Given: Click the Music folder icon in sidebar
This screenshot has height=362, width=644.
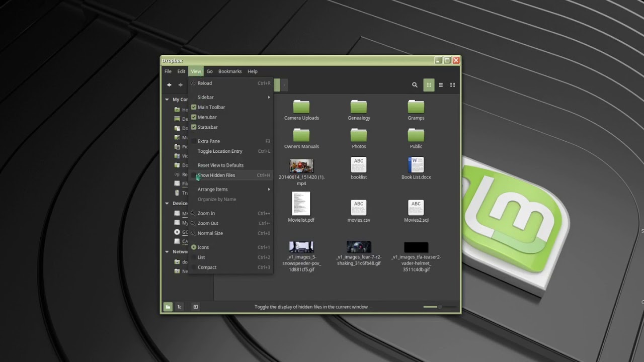Looking at the screenshot, I should [x=177, y=137].
